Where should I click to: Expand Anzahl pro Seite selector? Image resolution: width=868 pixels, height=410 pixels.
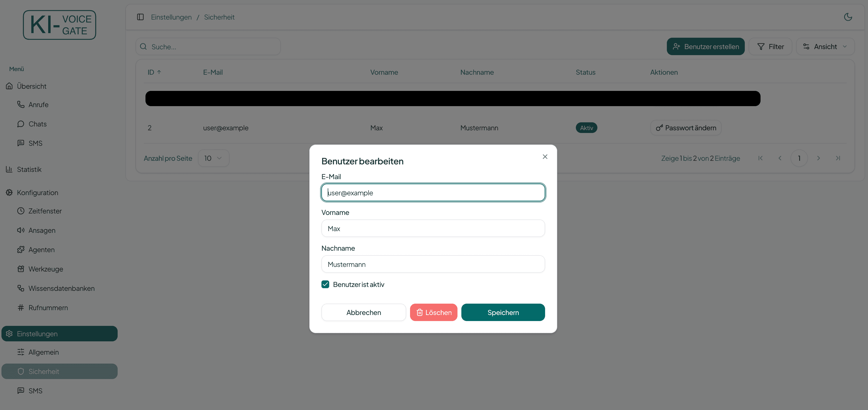click(x=213, y=158)
